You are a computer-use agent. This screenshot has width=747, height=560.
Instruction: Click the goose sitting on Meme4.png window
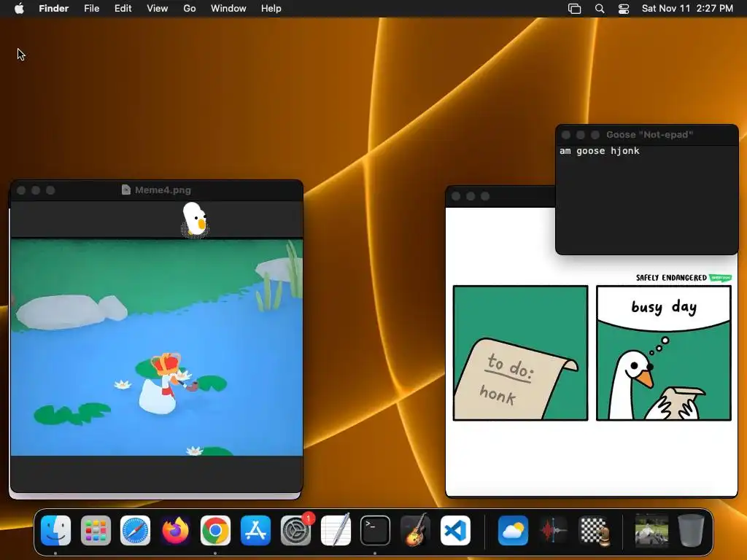click(194, 219)
